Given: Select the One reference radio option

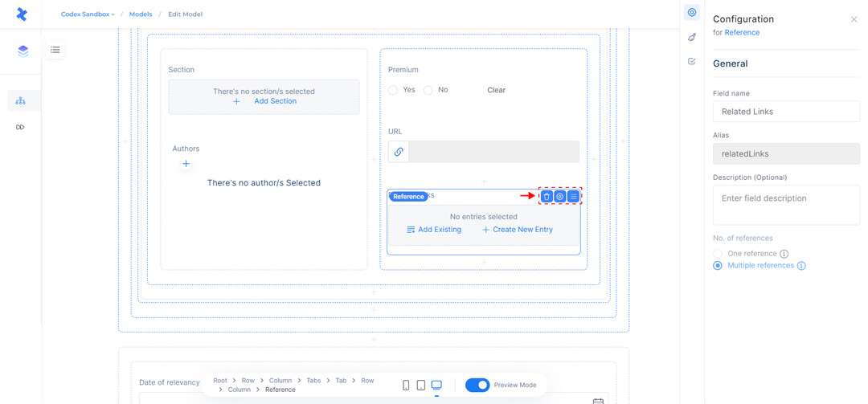Looking at the screenshot, I should [718, 254].
